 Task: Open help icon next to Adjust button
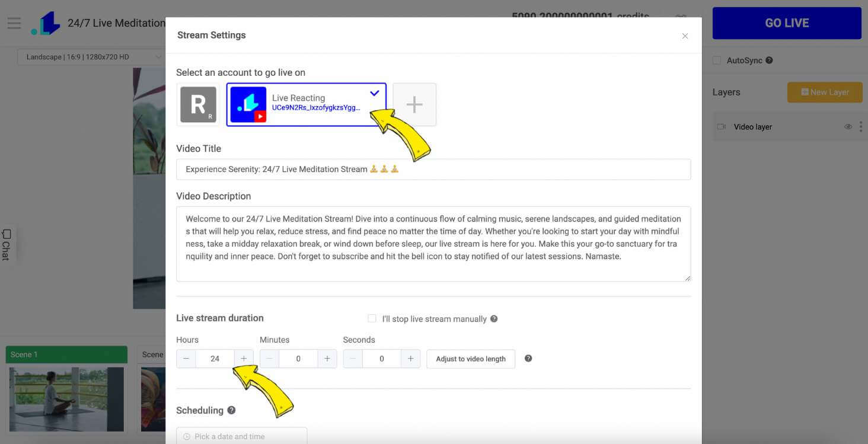point(528,358)
